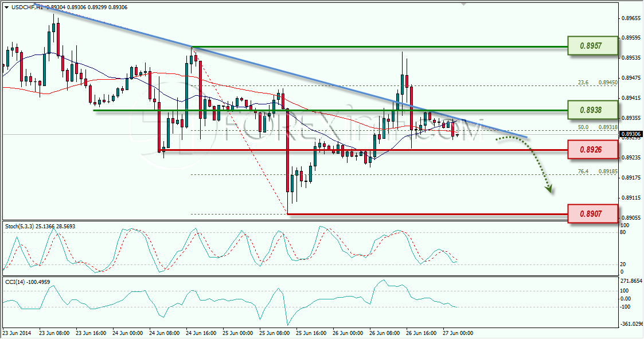644x339 pixels.
Task: Click price axis value 0.89235
Action: [x=632, y=158]
